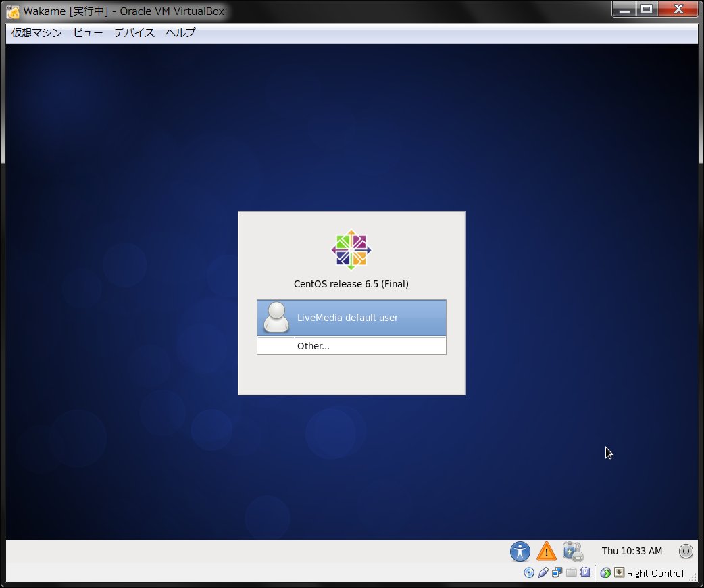Choose the Other... login option
This screenshot has height=588, width=704.
click(351, 346)
